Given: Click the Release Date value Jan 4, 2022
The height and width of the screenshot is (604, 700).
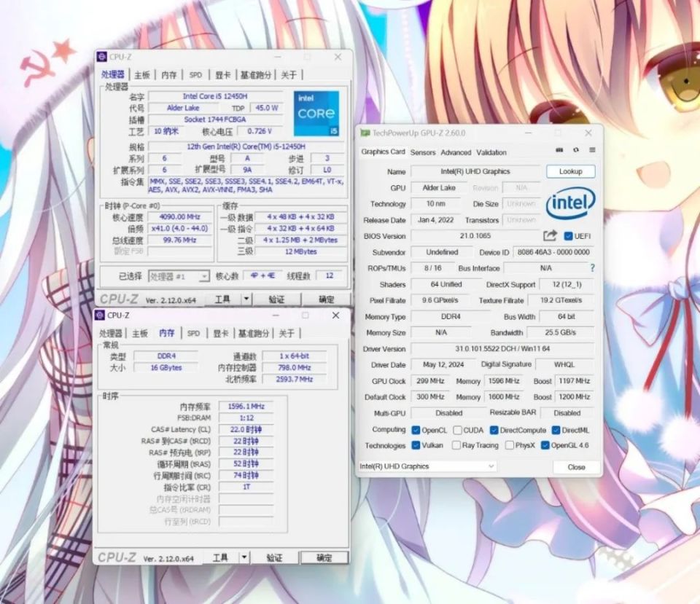Looking at the screenshot, I should [x=435, y=220].
